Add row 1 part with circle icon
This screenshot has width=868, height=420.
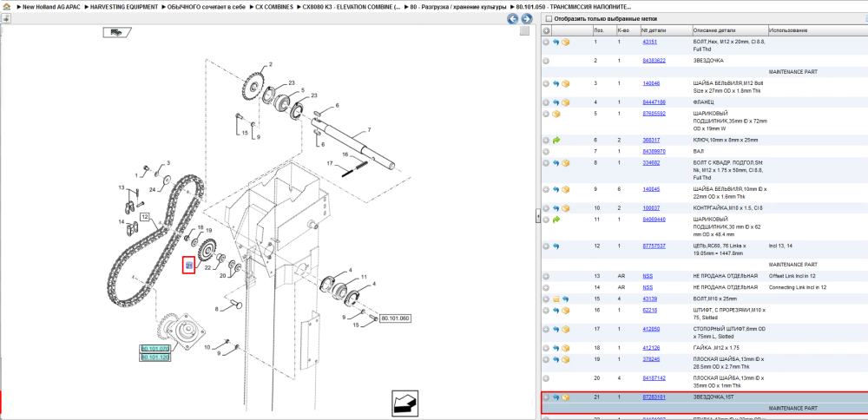[x=546, y=42]
